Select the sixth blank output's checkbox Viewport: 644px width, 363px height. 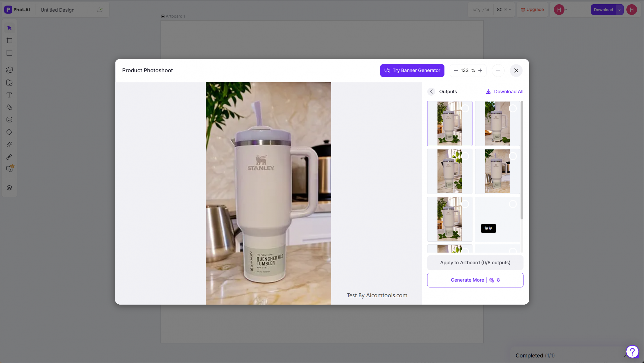[x=512, y=204]
